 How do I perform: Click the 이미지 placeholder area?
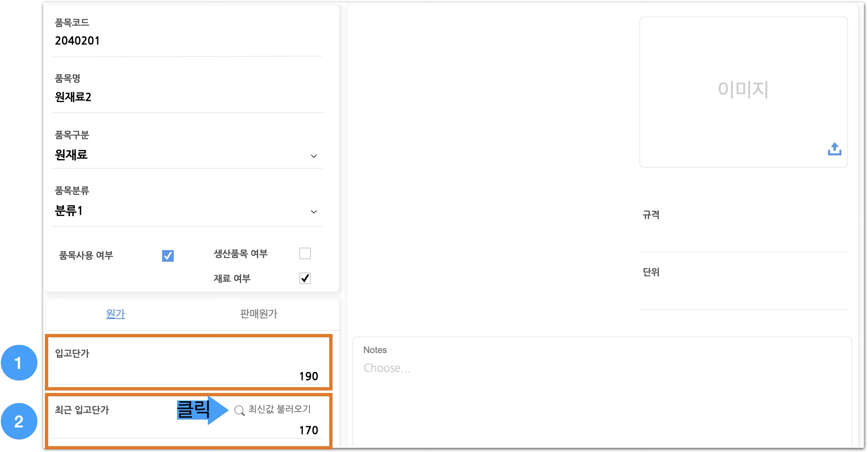[743, 89]
